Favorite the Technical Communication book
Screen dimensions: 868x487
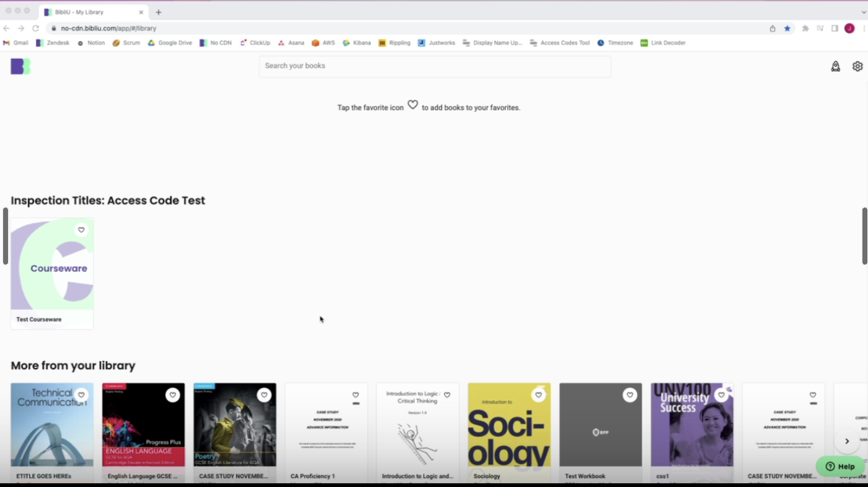[x=81, y=395]
